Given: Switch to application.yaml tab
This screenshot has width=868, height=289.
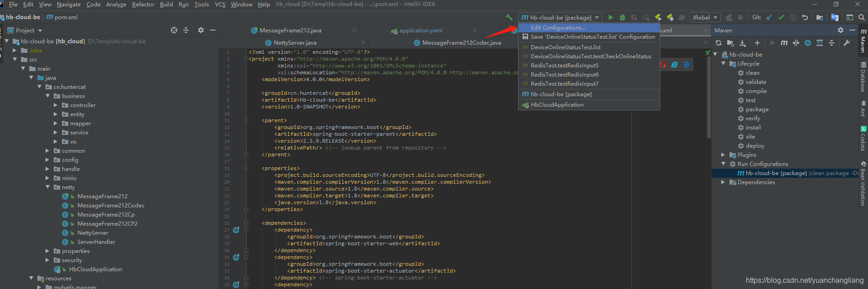Looking at the screenshot, I should tap(421, 31).
